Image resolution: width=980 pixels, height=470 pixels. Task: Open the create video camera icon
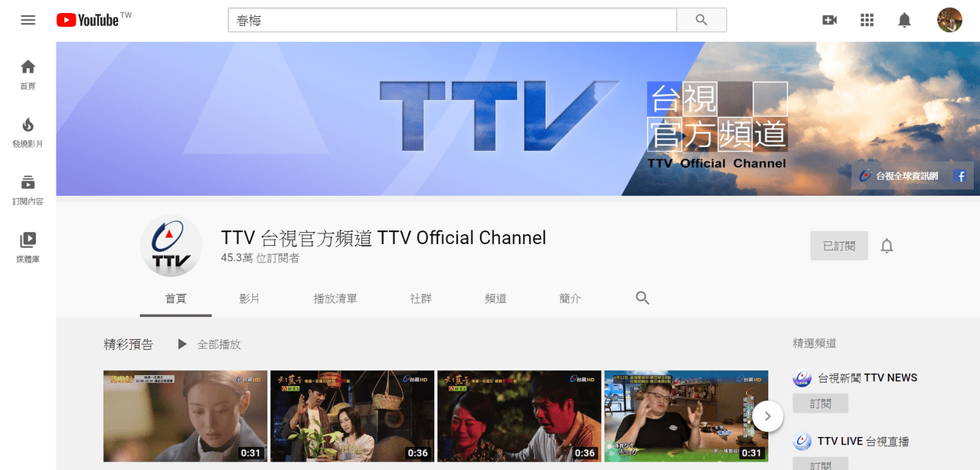(x=829, y=21)
